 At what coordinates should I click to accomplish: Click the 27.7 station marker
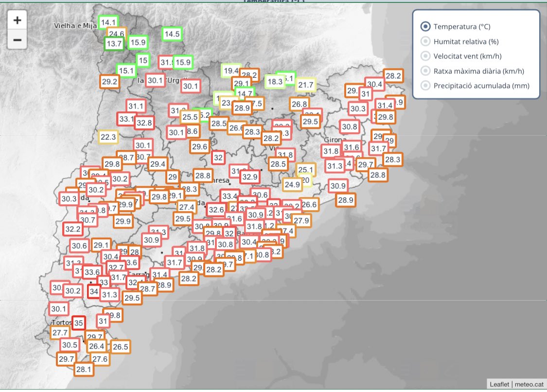pyautogui.click(x=60, y=333)
